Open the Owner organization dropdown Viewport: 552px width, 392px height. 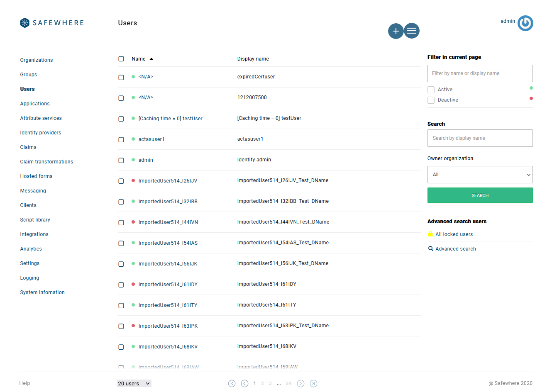[480, 175]
